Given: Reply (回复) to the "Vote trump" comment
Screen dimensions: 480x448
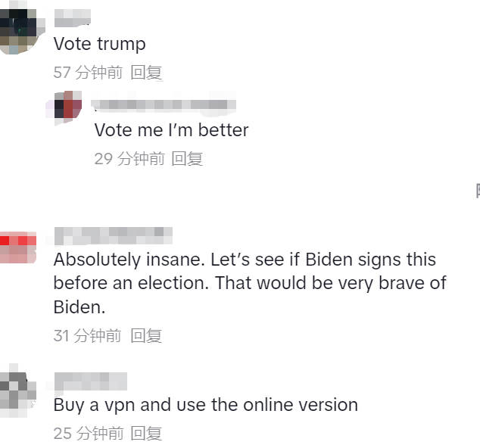Looking at the screenshot, I should coord(146,73).
